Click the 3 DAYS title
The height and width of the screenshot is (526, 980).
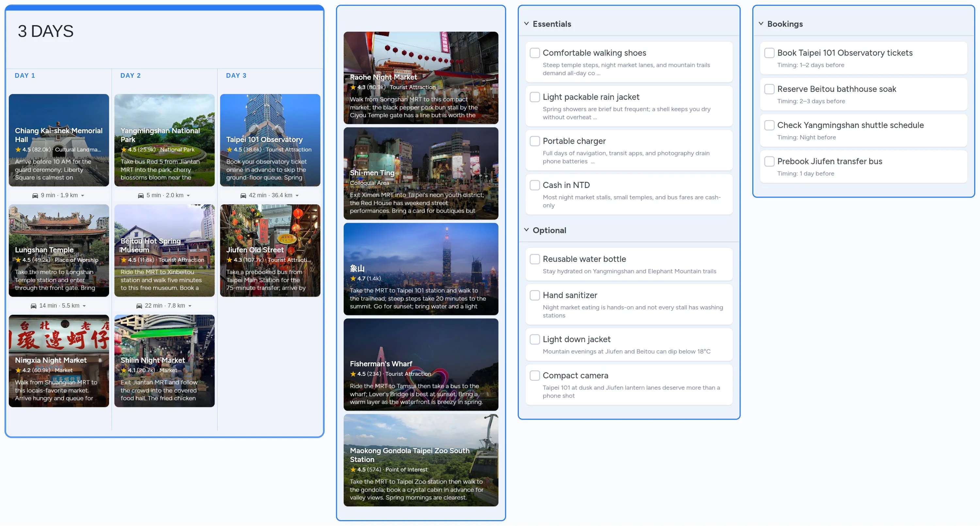(46, 31)
